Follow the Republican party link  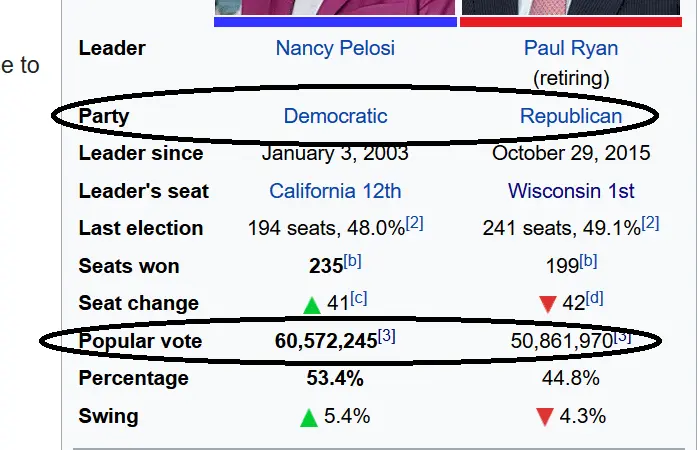[571, 116]
